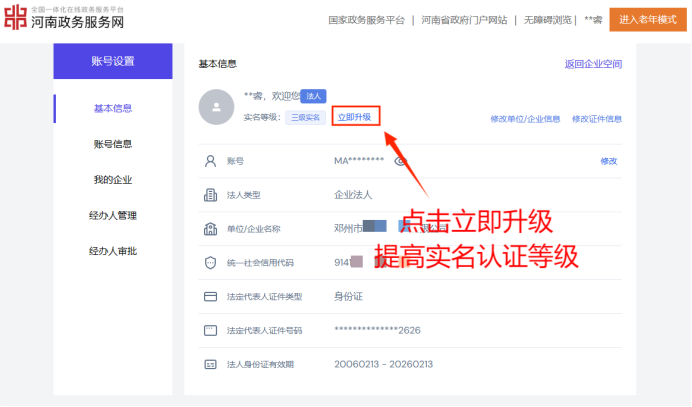Click the shield icon beside 统一社会信用代码

(210, 263)
